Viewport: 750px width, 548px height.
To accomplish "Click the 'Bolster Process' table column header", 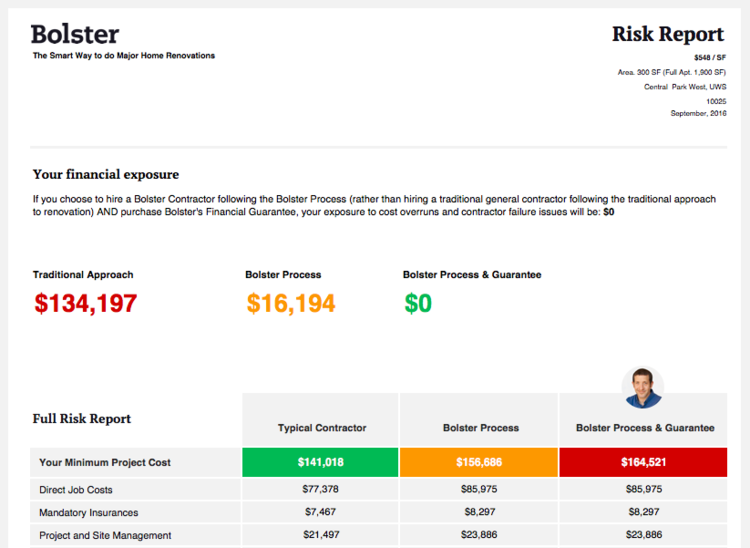I will pyautogui.click(x=481, y=428).
